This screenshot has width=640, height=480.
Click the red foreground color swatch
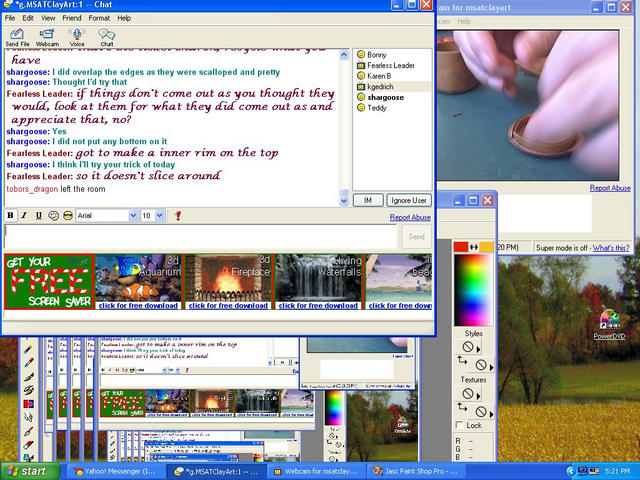[461, 247]
